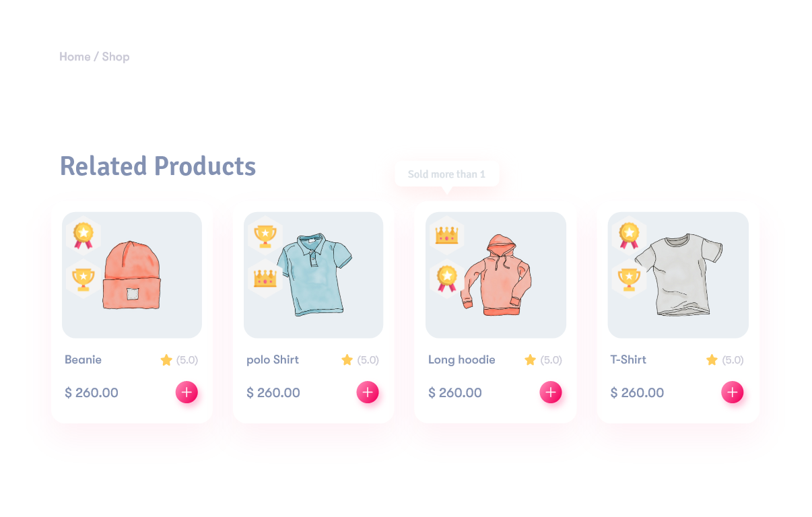
Task: Add the Beanie to cart
Action: point(187,392)
